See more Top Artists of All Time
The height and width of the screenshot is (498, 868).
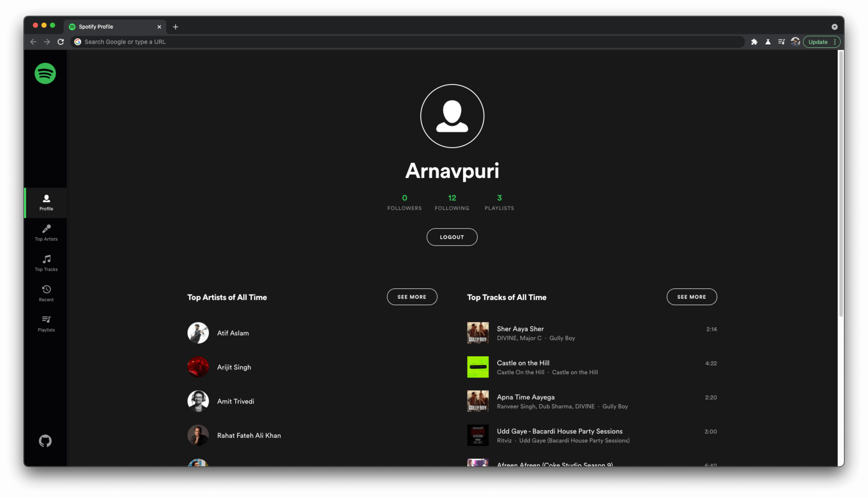[x=412, y=297]
